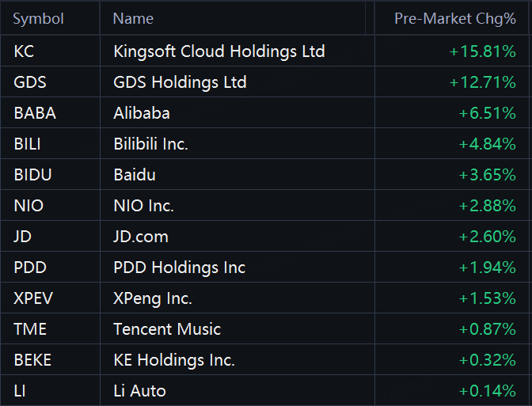Open the NIO ticker symbol
This screenshot has width=532, height=406.
point(28,206)
